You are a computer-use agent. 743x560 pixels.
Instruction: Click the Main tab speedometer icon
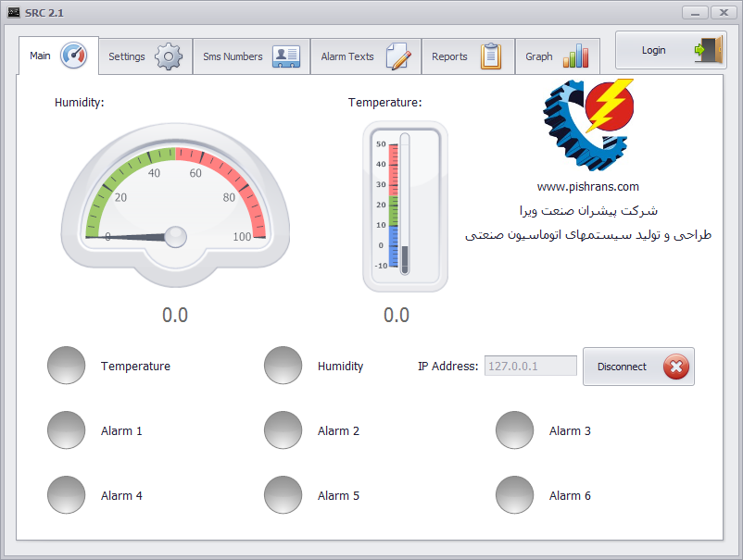pyautogui.click(x=73, y=56)
